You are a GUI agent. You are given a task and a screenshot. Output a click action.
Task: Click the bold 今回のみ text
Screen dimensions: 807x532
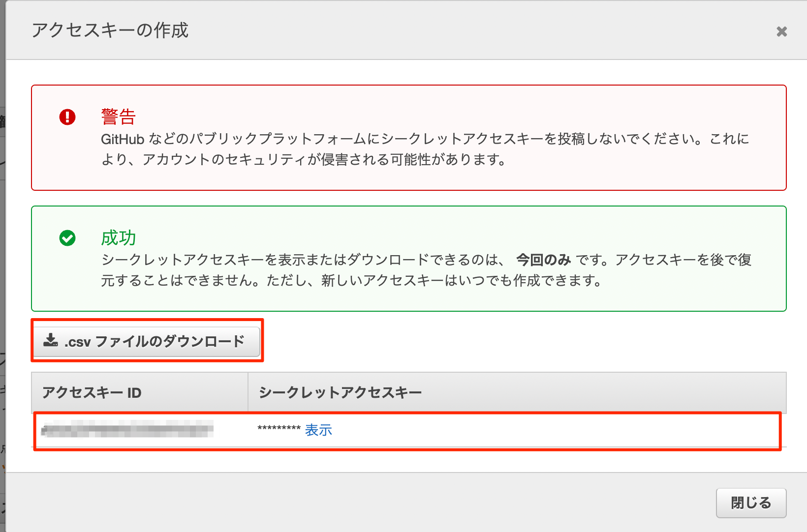pos(543,260)
